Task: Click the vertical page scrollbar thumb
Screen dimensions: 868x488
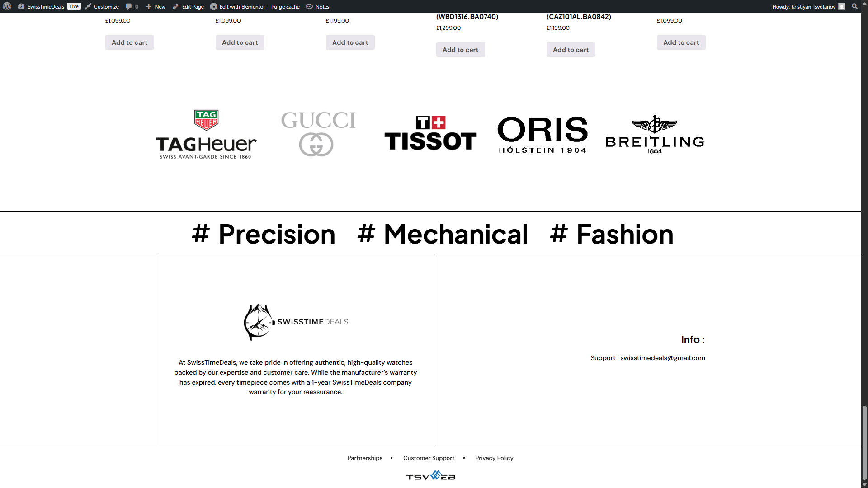Action: [864, 443]
